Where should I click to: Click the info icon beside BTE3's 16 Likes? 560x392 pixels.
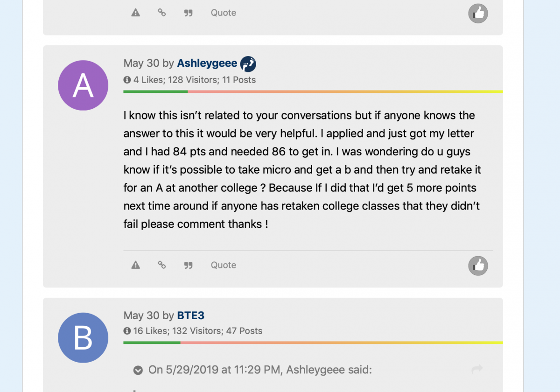tap(127, 331)
